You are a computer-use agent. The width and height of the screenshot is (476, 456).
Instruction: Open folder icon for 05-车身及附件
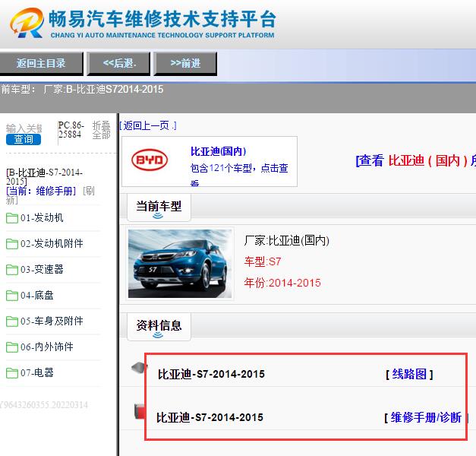(12, 321)
